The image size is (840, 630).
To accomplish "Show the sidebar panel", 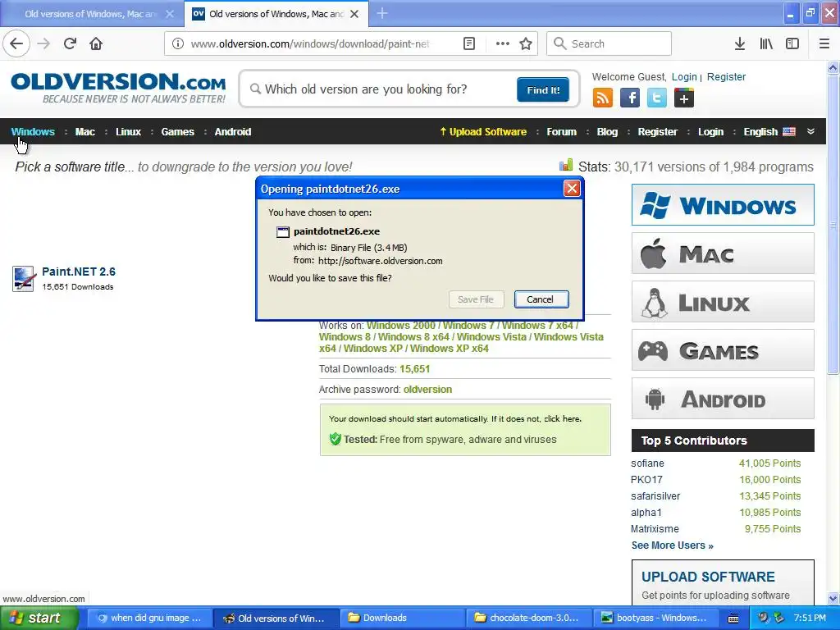I will (792, 43).
